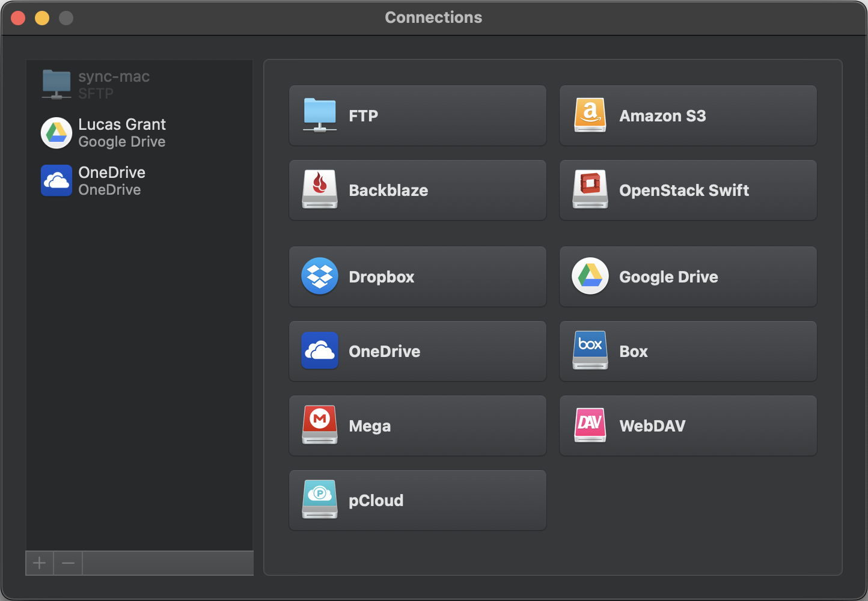Pick the OpenStack Swift connection label
The width and height of the screenshot is (868, 601).
point(685,191)
